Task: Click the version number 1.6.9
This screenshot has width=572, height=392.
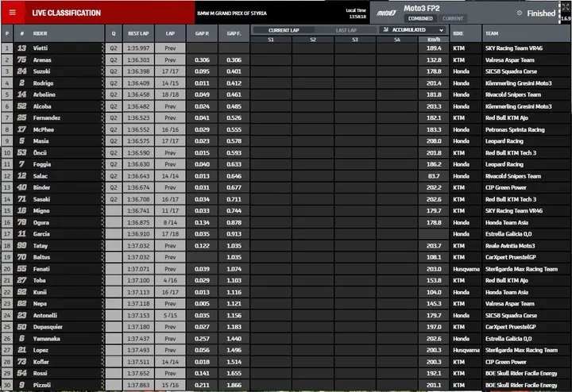Action: (566, 18)
